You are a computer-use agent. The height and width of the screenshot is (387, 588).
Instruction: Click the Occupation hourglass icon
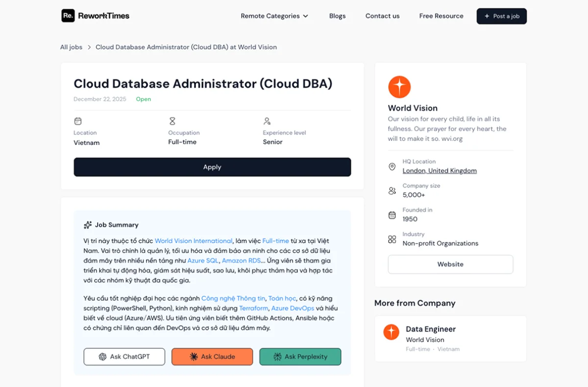172,121
